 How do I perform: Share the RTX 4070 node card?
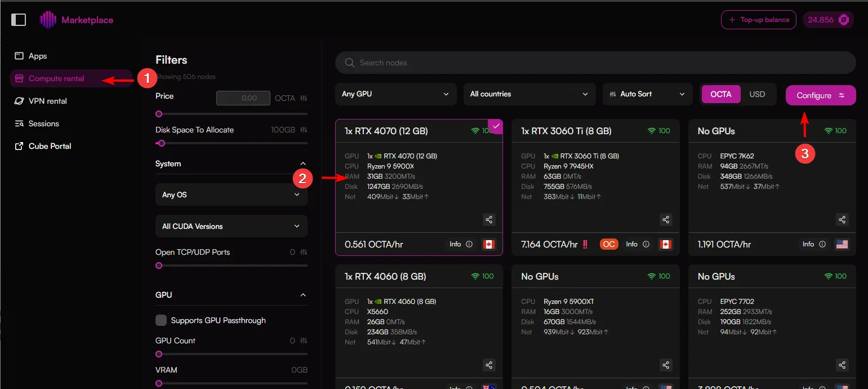(x=489, y=220)
